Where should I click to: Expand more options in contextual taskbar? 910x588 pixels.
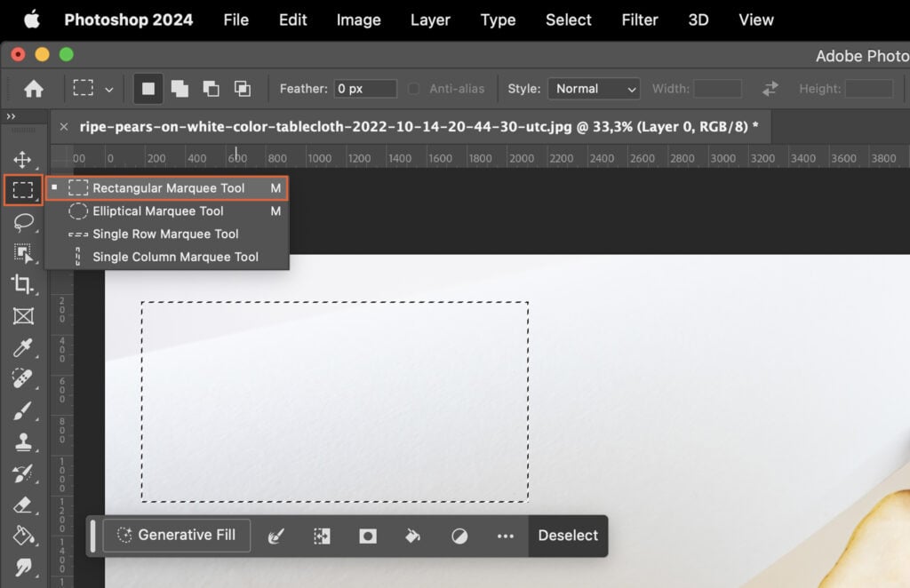(x=505, y=535)
